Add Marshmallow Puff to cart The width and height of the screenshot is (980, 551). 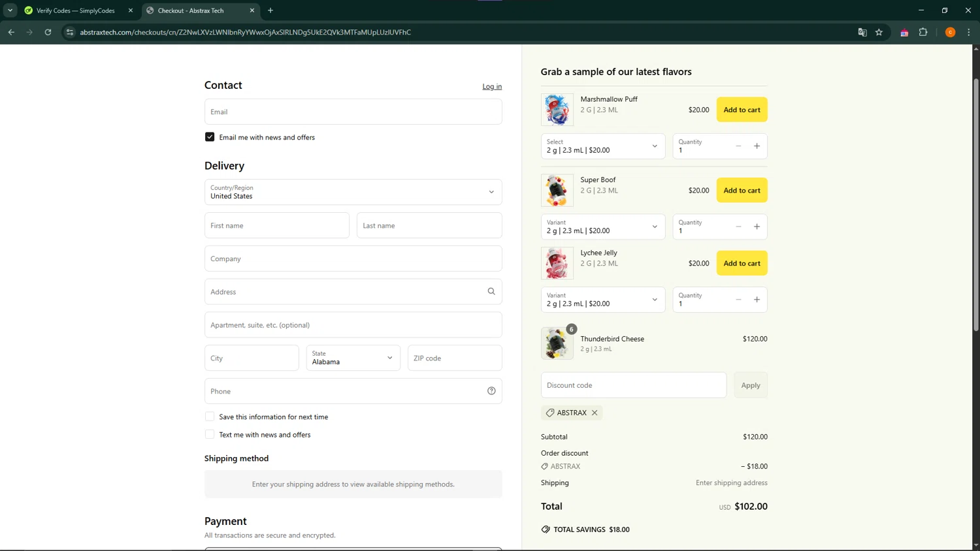pos(742,110)
